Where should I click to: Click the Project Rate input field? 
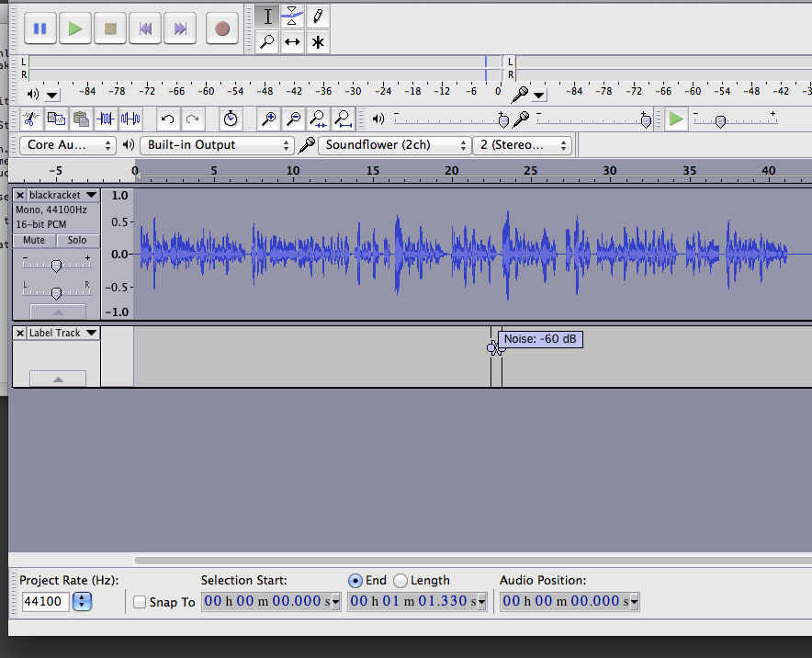(44, 602)
